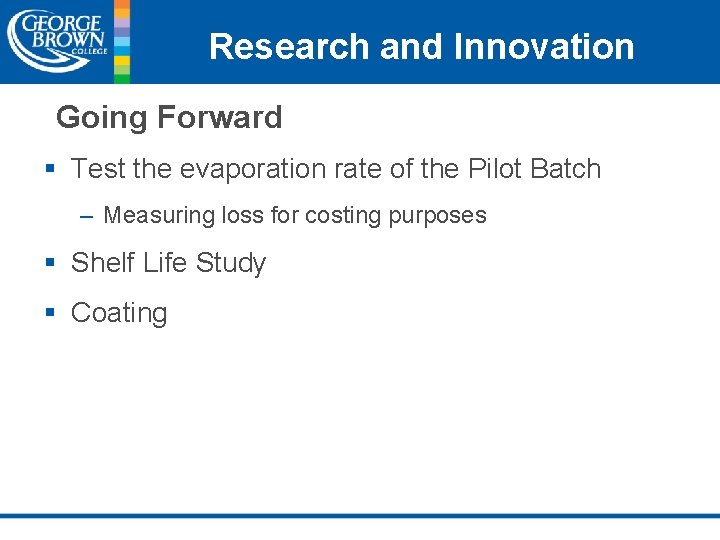The width and height of the screenshot is (720, 540).
Task: Click the 'Coating' bullet text
Action: click(119, 313)
